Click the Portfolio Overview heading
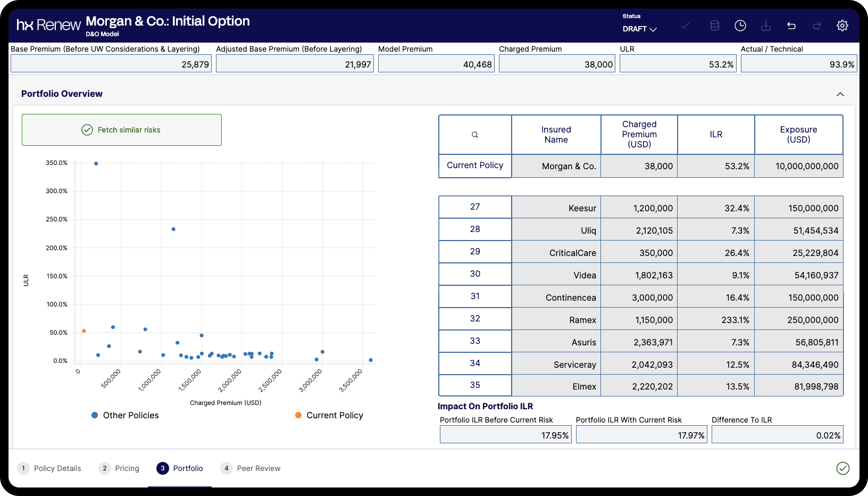This screenshot has width=868, height=496. coord(62,94)
